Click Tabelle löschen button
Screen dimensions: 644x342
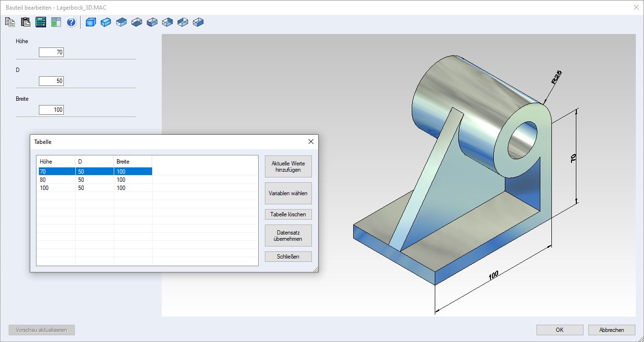288,214
